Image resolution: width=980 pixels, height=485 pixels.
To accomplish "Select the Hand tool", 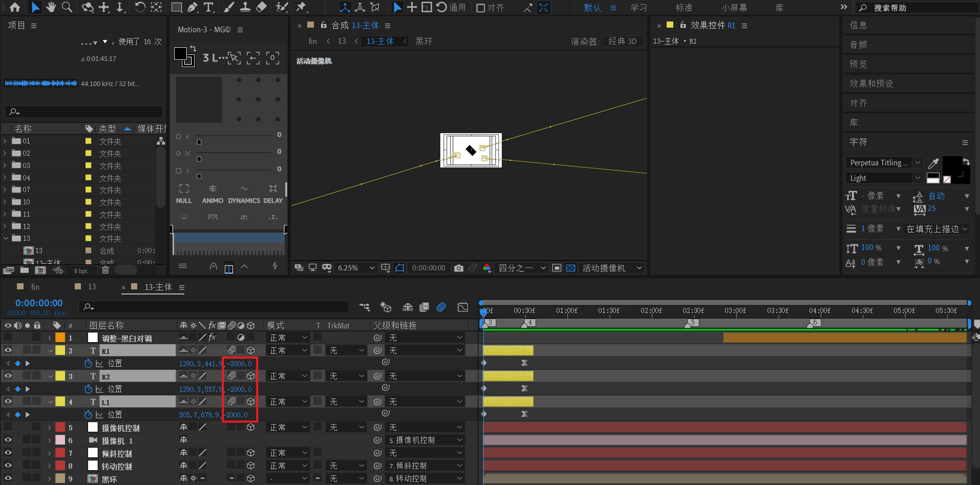I will (x=51, y=7).
